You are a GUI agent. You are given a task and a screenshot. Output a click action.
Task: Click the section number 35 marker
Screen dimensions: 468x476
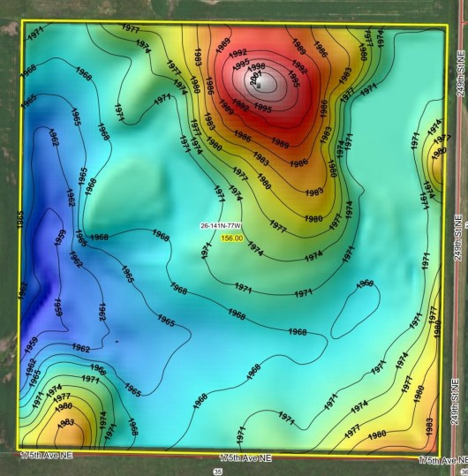point(217,472)
